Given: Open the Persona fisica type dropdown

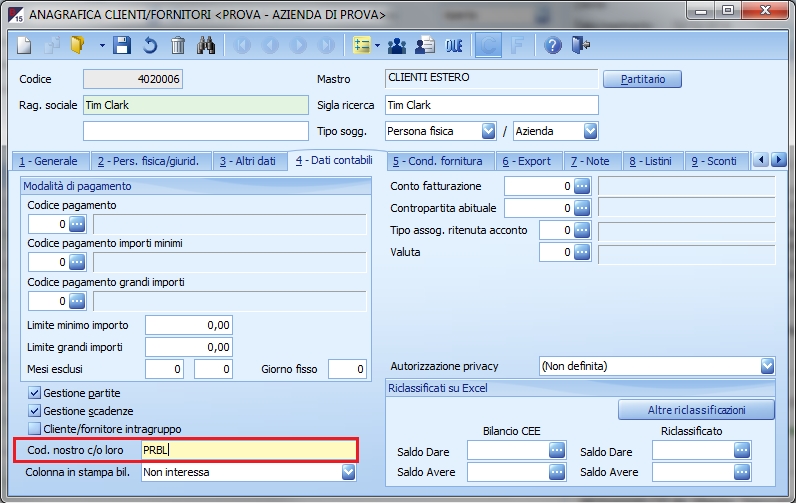Looking at the screenshot, I should 488,131.
